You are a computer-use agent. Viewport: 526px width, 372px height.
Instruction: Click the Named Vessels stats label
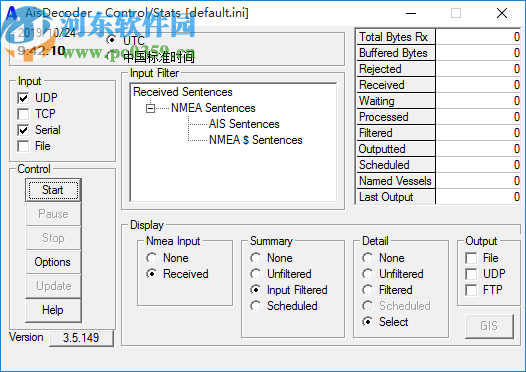396,181
